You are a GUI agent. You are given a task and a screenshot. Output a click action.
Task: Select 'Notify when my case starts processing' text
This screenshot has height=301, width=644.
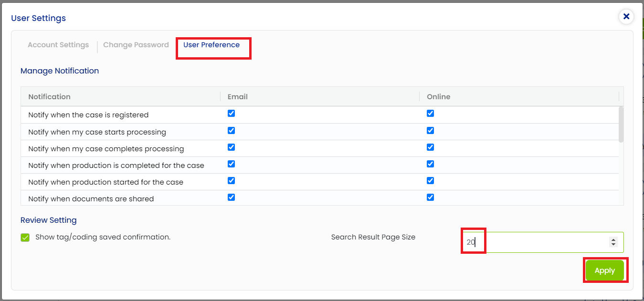[97, 132]
